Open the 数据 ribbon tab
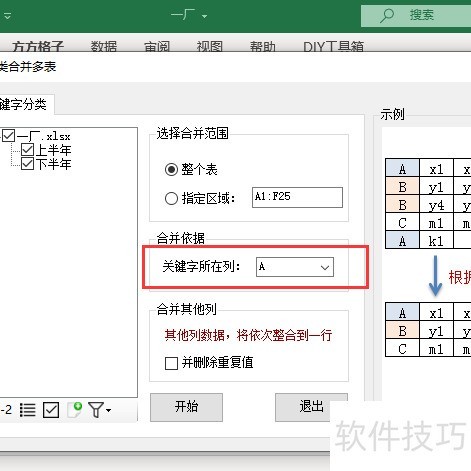Viewport: 471px width, 471px height. [104, 46]
